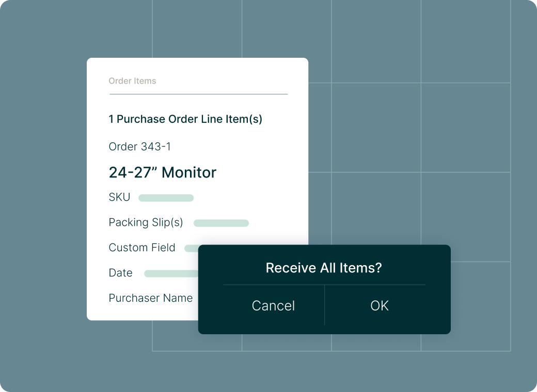
Task: Select the Custom Field value placeholder
Action: tap(192, 248)
